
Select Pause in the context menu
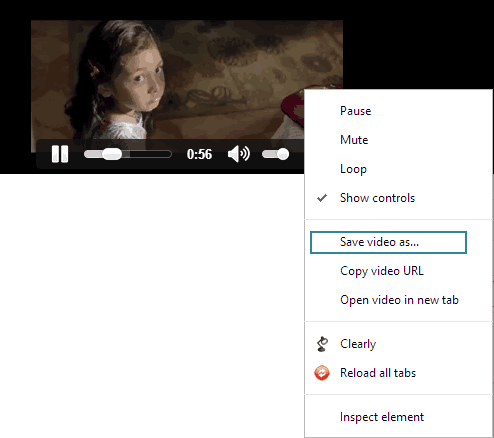pos(398,111)
